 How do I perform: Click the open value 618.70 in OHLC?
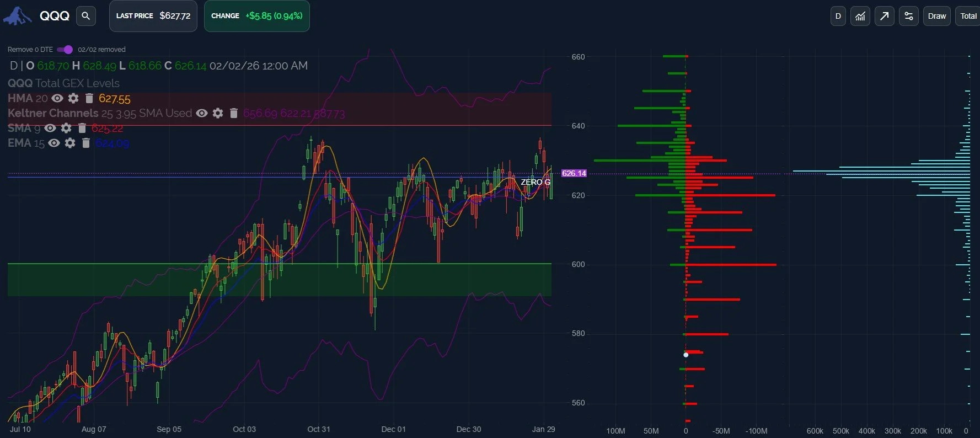[53, 66]
